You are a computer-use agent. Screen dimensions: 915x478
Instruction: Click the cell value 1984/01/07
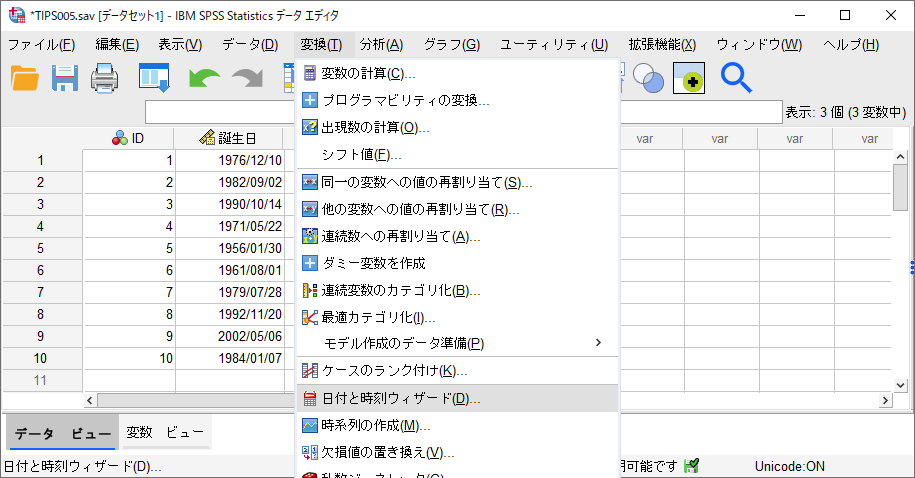[x=230, y=358]
